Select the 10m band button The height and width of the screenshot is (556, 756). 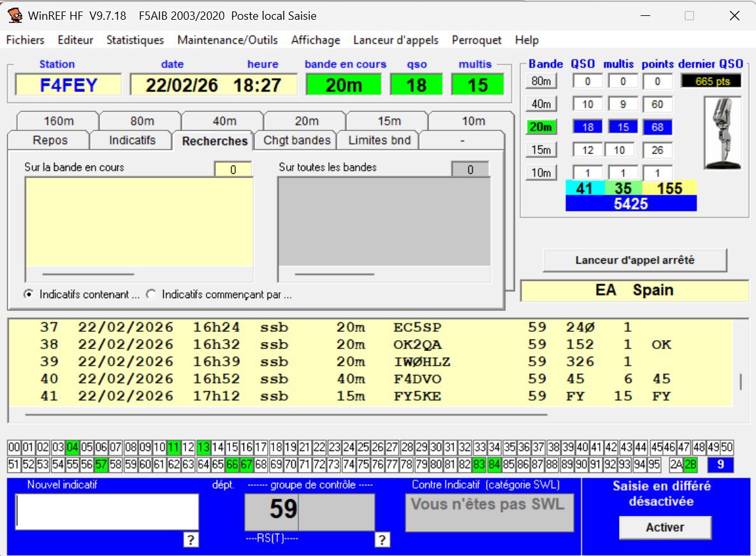[541, 173]
